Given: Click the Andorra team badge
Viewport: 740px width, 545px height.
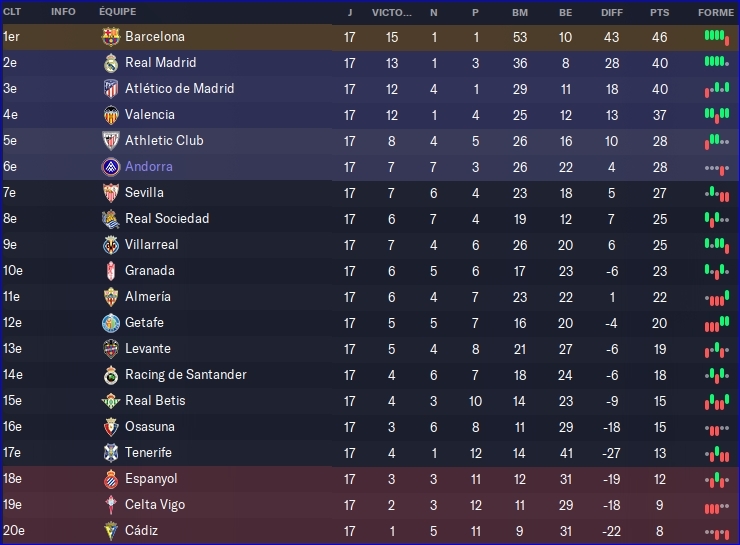Looking at the screenshot, I should point(111,167).
